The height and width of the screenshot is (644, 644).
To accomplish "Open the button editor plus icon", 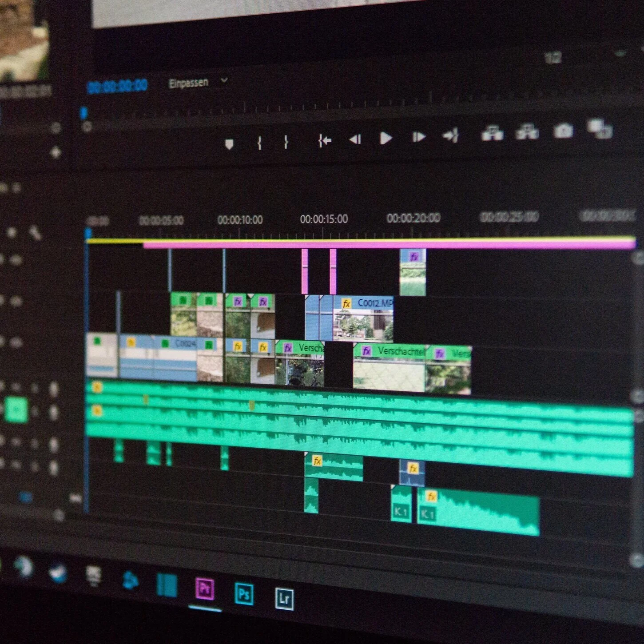I will point(56,152).
